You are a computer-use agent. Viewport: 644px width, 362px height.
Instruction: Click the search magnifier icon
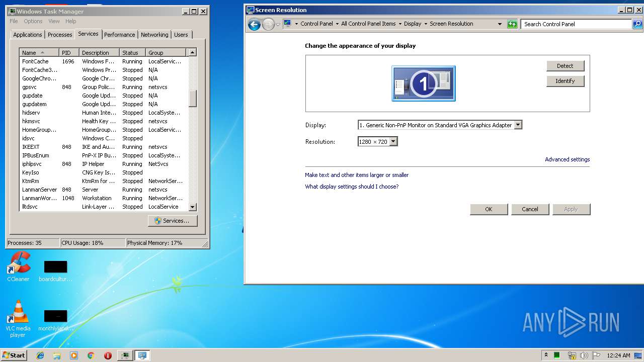(x=637, y=24)
